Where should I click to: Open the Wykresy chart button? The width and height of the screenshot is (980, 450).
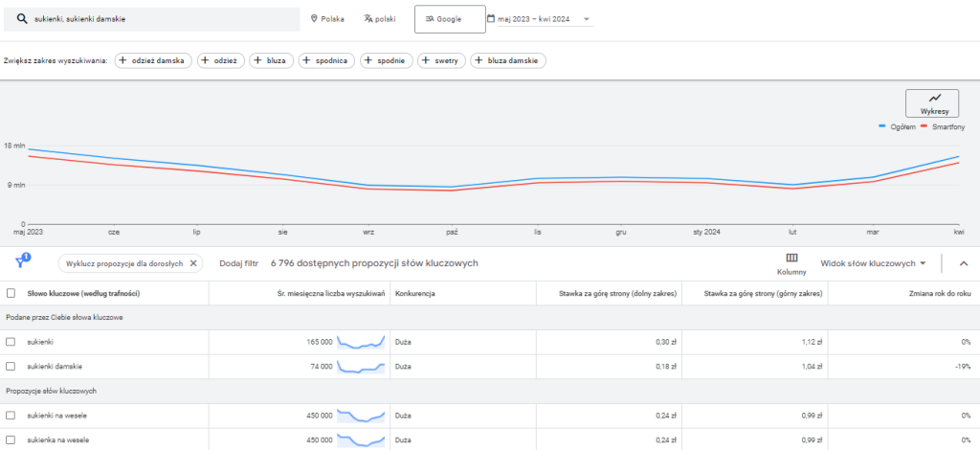tap(934, 103)
